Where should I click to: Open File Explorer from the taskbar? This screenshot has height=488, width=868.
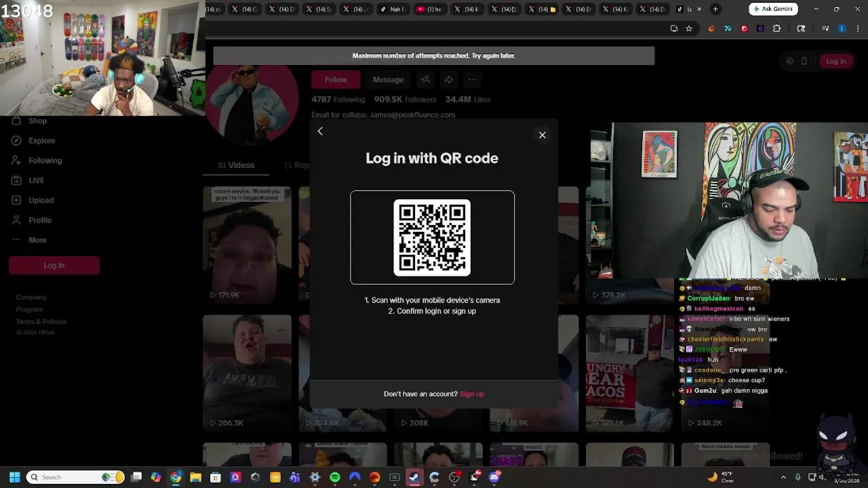click(x=195, y=477)
